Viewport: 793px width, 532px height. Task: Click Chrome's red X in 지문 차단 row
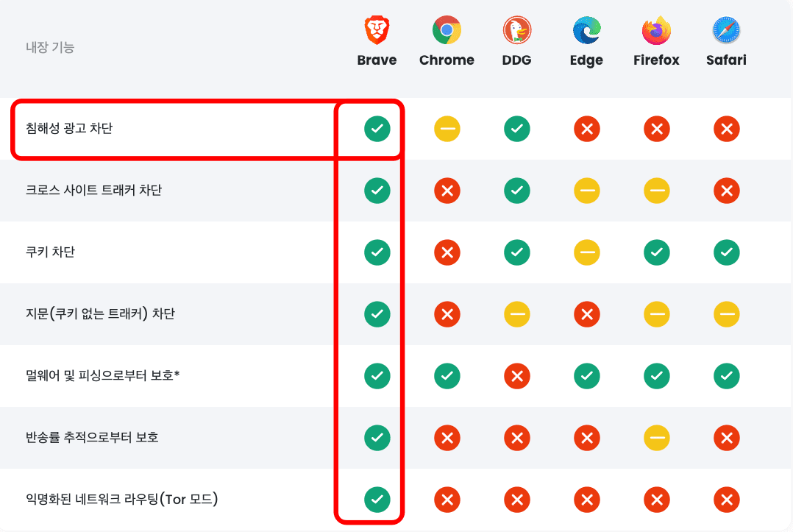447,314
